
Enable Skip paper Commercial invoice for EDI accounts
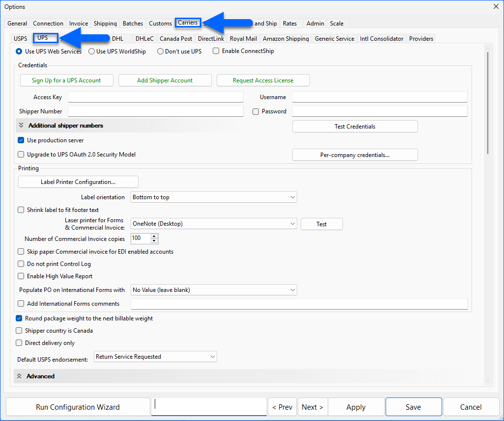(x=21, y=252)
